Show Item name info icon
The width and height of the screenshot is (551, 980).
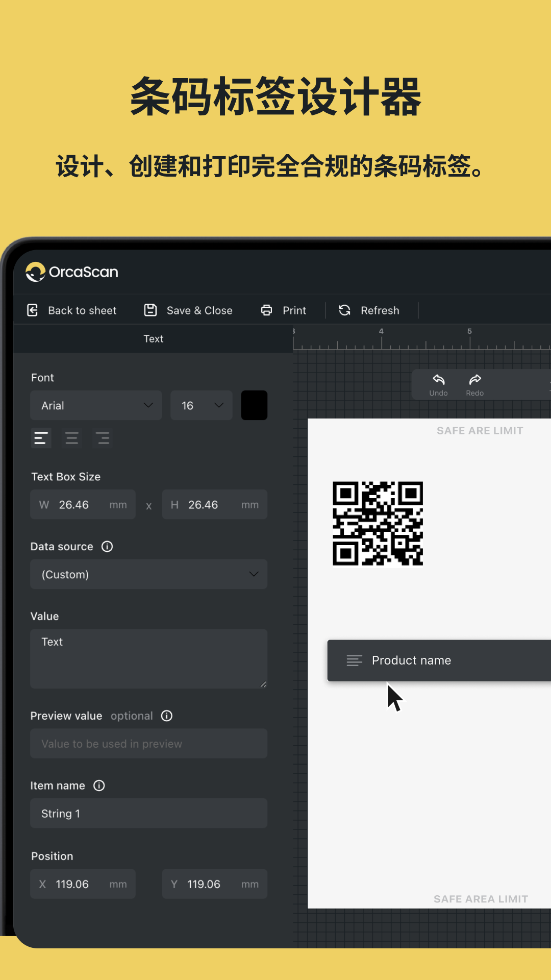coord(99,786)
